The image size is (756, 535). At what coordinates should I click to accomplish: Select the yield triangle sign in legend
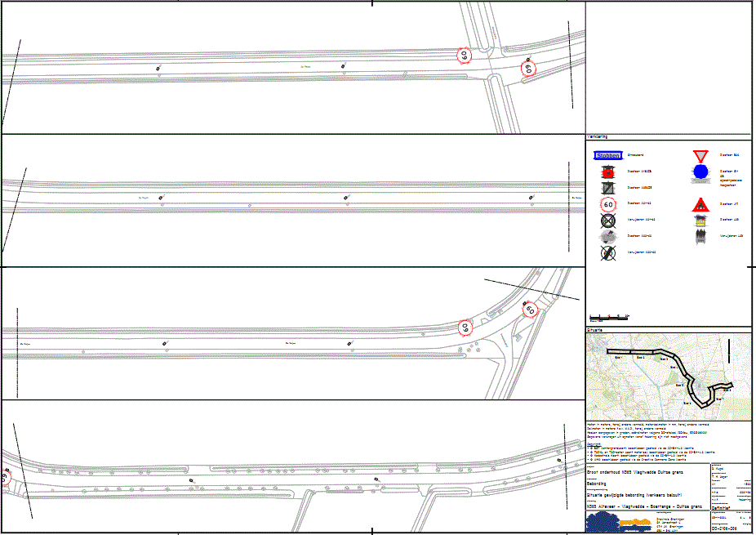pyautogui.click(x=700, y=155)
